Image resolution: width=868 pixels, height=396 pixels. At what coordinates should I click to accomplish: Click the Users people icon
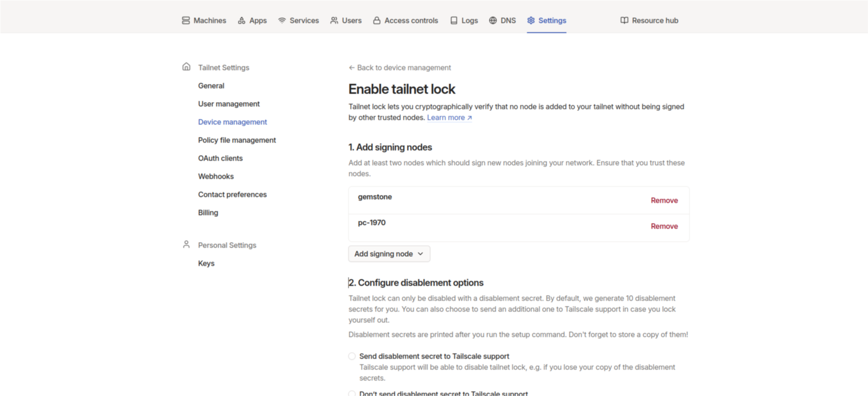pos(334,20)
